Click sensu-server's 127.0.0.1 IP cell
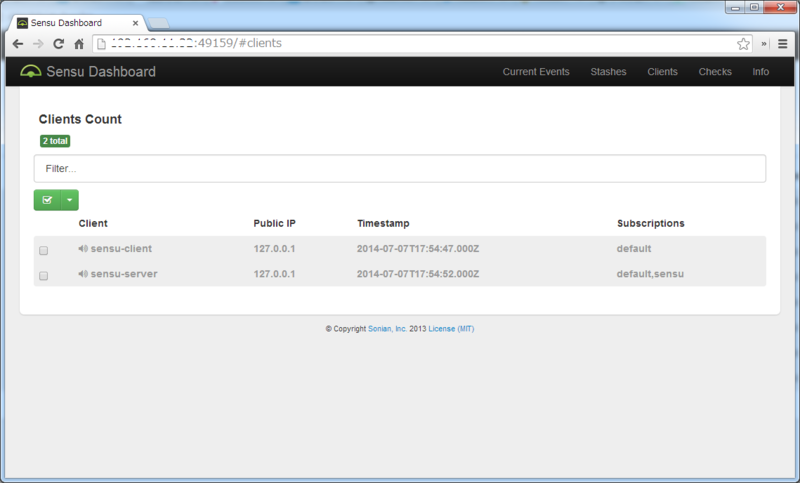 (x=274, y=274)
